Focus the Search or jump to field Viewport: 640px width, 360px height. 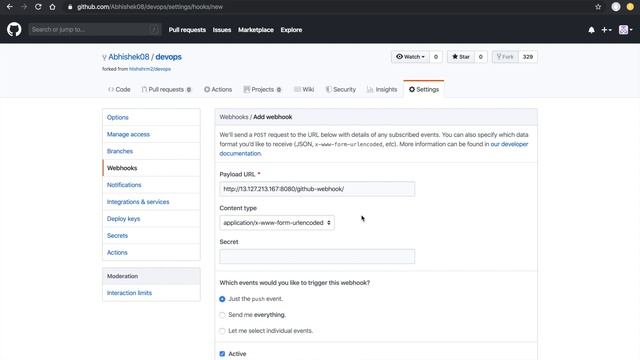(x=95, y=29)
